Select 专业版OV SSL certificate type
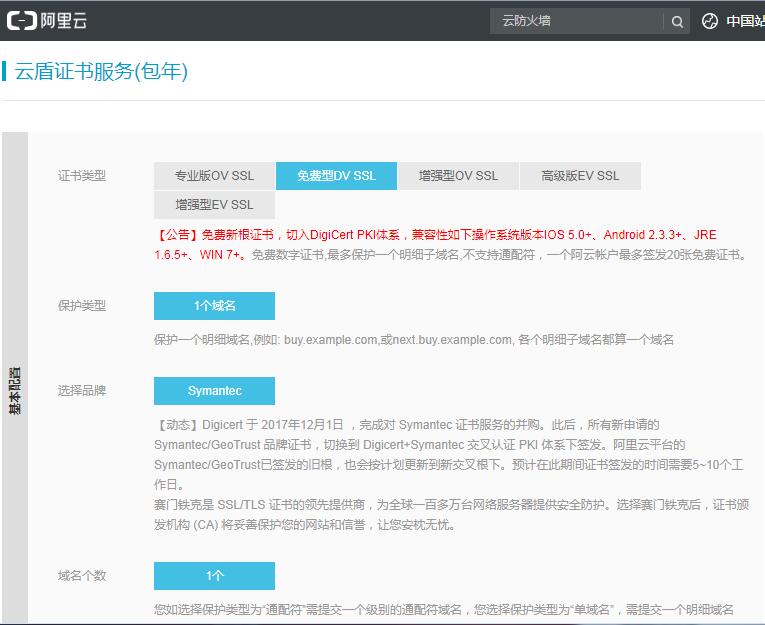This screenshot has width=765, height=625. tap(214, 176)
